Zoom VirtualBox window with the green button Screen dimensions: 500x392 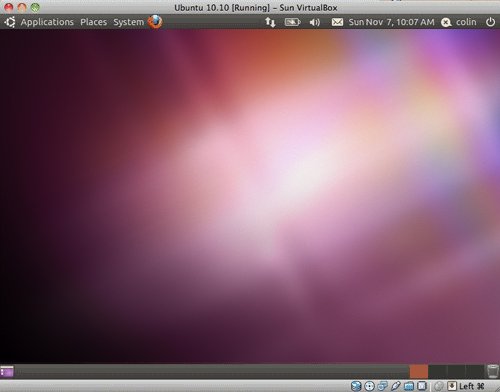coord(35,7)
